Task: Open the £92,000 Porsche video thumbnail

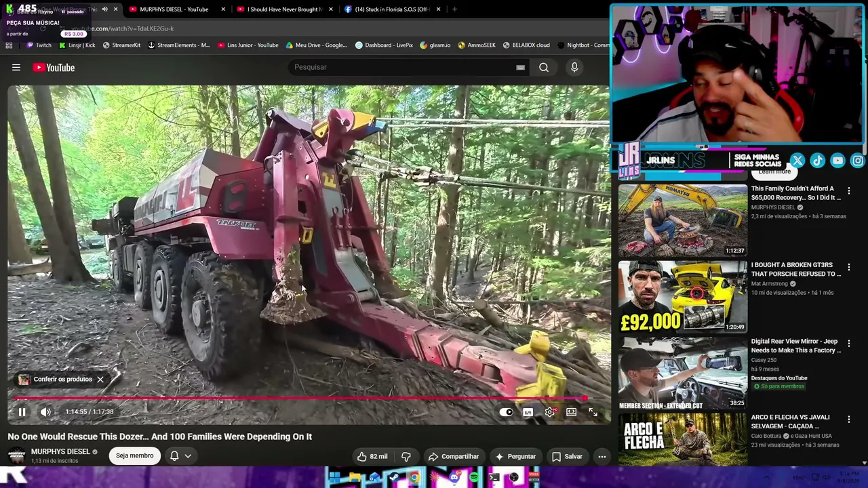Action: click(683, 298)
